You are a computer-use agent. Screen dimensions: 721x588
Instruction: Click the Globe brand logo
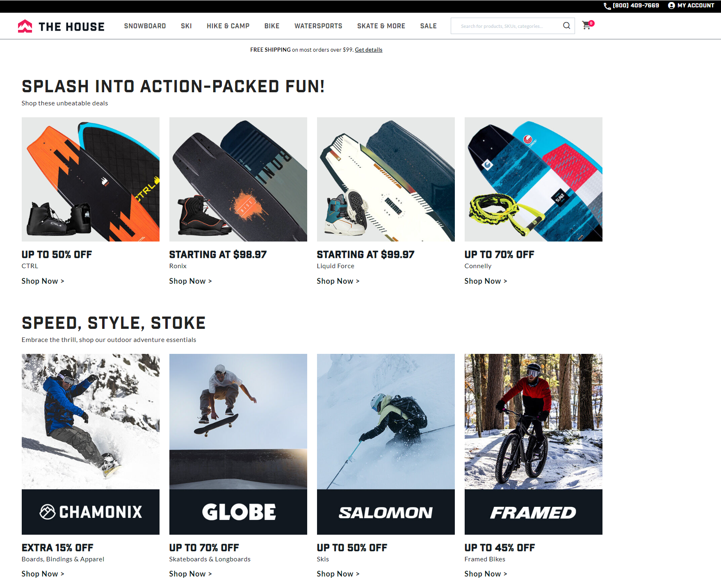click(238, 512)
